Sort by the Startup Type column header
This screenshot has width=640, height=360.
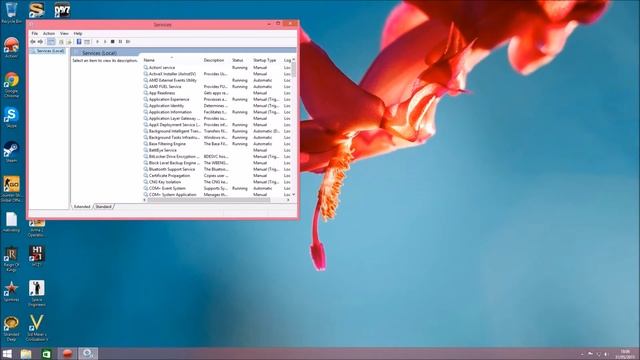(266, 60)
